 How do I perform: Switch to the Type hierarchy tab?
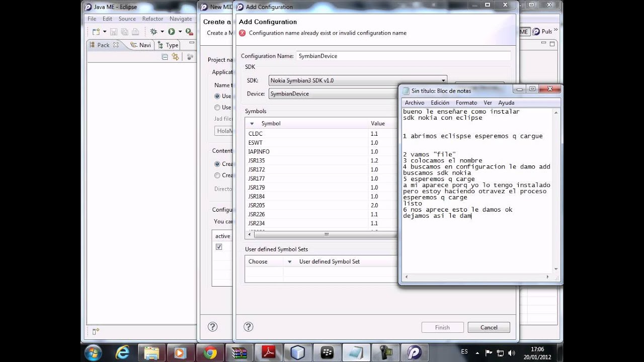[168, 45]
